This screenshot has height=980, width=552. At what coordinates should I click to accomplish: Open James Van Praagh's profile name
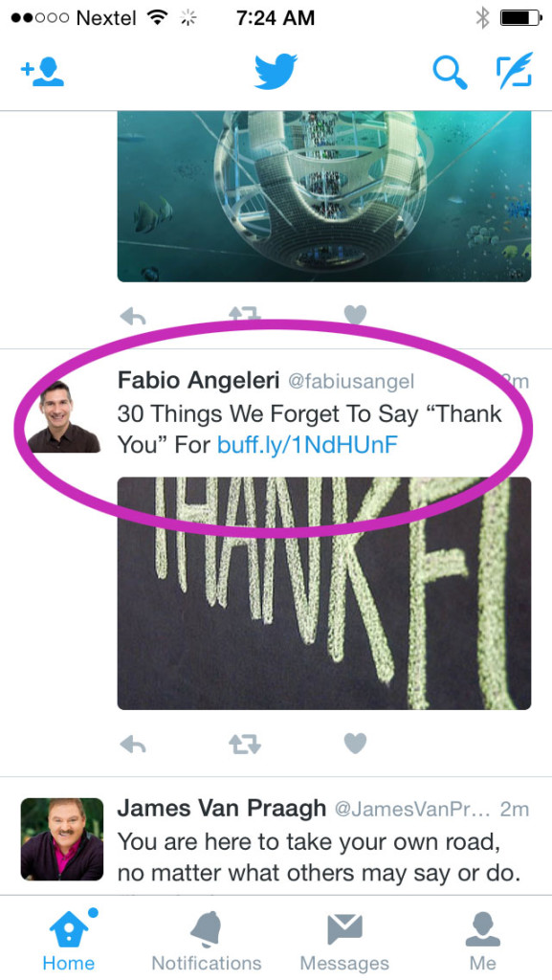click(222, 808)
